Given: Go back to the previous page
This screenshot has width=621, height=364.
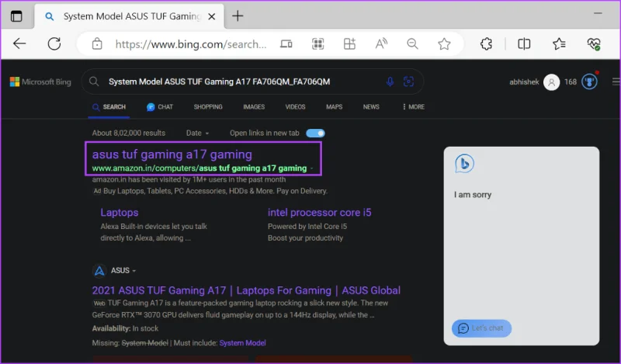Looking at the screenshot, I should coord(19,43).
